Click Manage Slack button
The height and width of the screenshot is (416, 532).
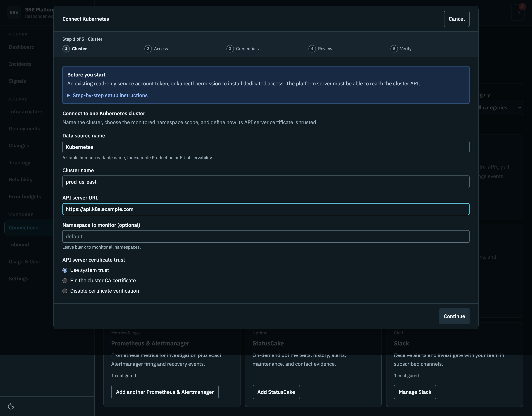pos(415,392)
